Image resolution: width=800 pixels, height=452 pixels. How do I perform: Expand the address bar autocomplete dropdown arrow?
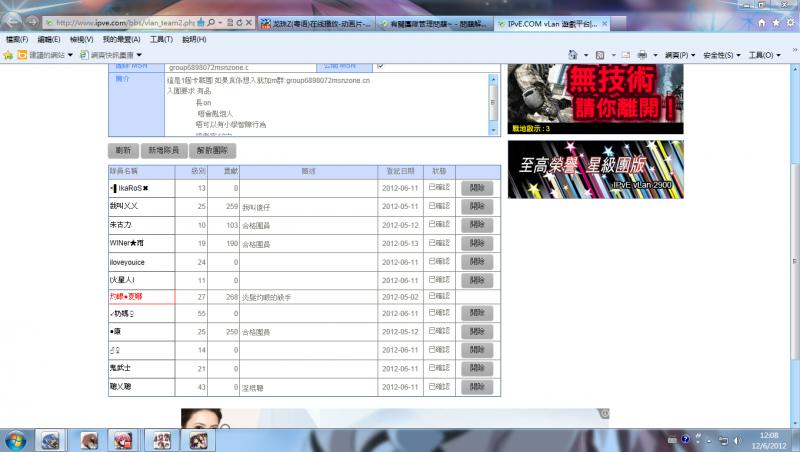tap(220, 23)
